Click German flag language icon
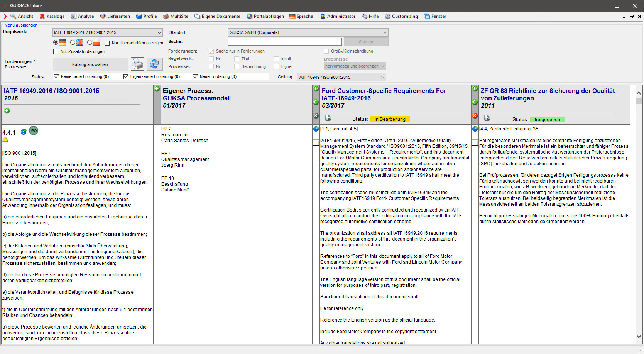This screenshot has width=644, height=354. 63,42
